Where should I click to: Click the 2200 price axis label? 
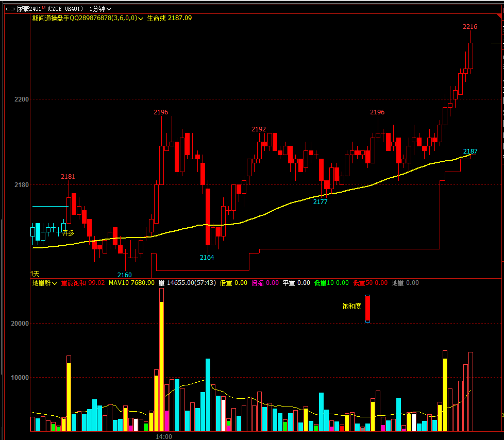click(22, 99)
